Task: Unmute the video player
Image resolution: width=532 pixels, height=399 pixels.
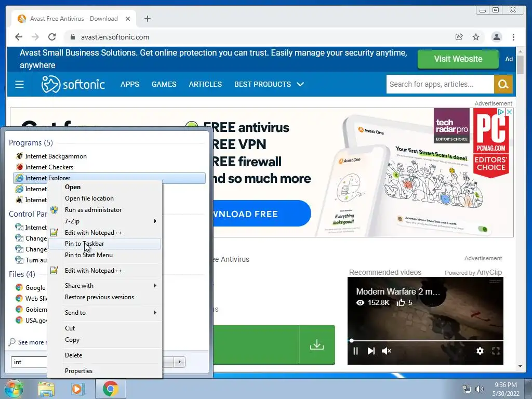Action: (x=387, y=351)
